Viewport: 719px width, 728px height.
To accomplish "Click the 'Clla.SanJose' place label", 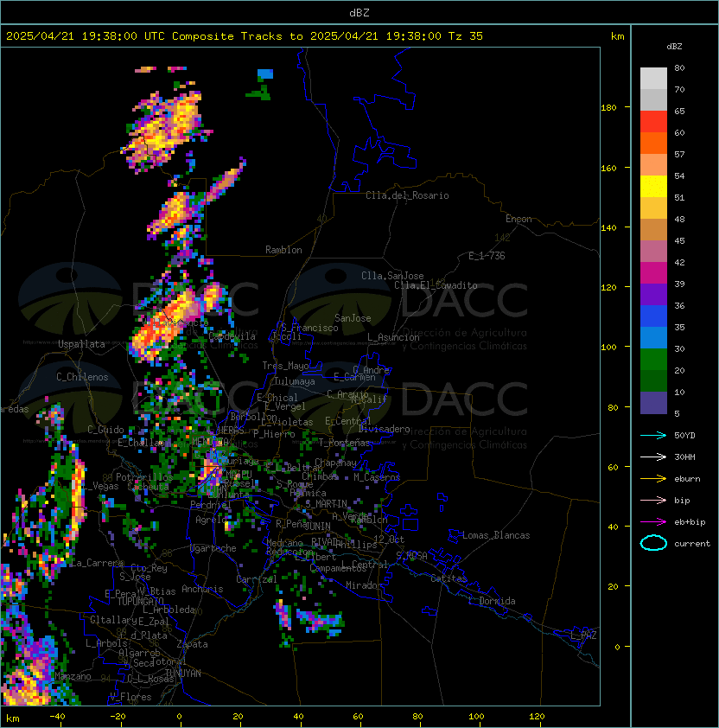I will 392,276.
